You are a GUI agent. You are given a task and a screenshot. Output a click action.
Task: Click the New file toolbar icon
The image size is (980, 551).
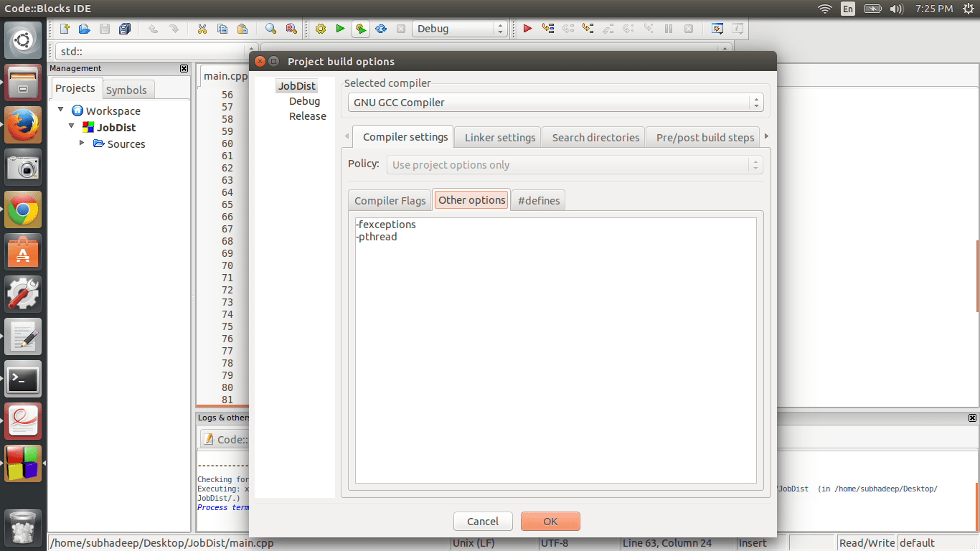65,29
